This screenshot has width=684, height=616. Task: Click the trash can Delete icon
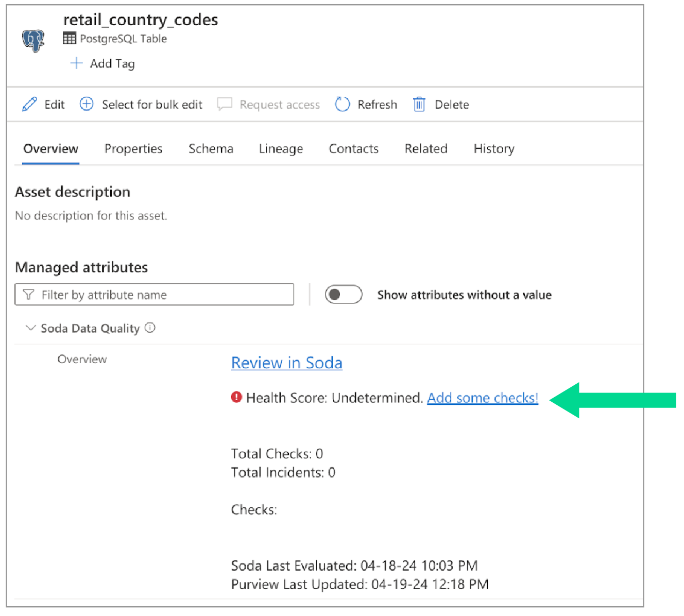[x=419, y=105]
